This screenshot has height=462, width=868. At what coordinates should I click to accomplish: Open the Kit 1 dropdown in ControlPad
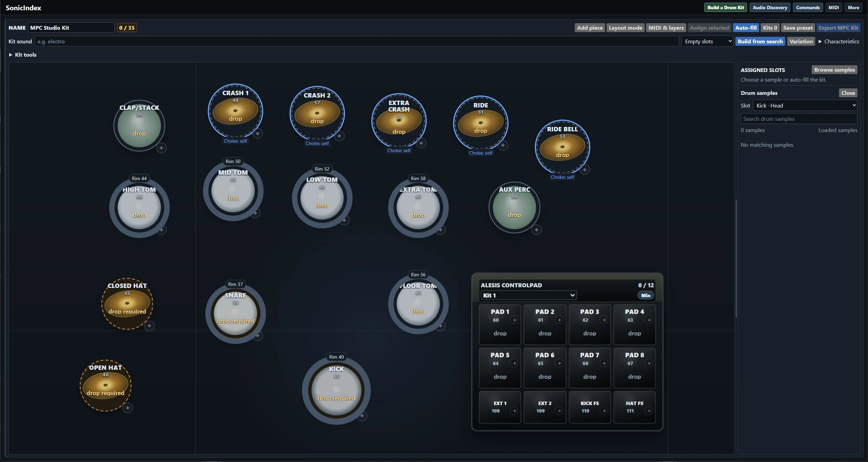(529, 295)
